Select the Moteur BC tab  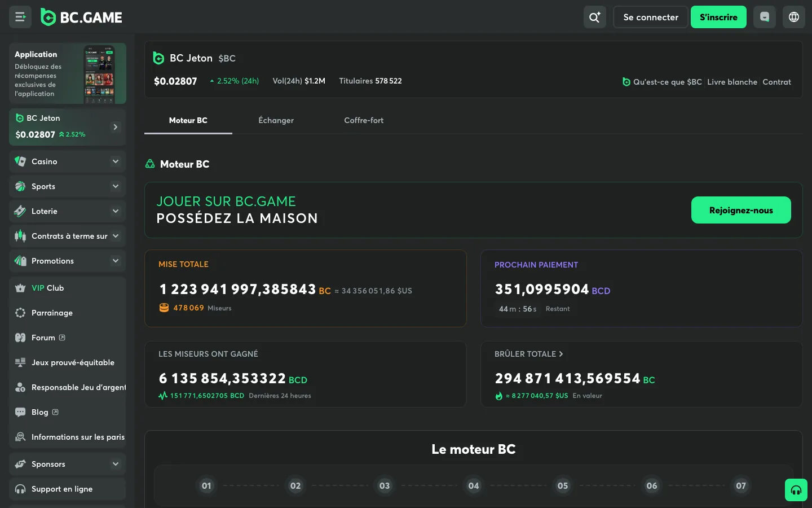(x=188, y=120)
